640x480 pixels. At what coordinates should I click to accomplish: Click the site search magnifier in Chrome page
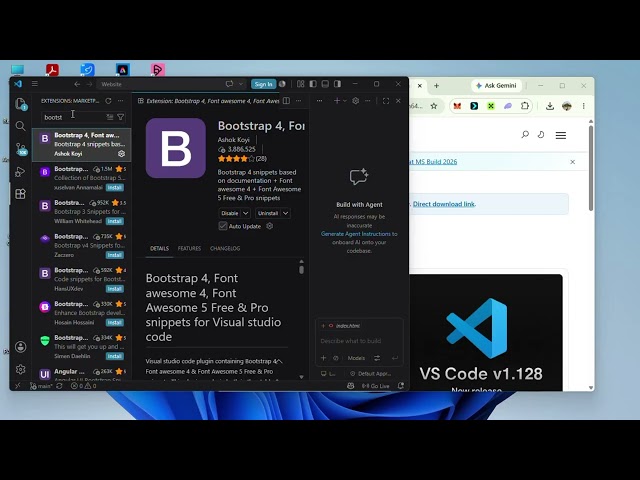525,135
